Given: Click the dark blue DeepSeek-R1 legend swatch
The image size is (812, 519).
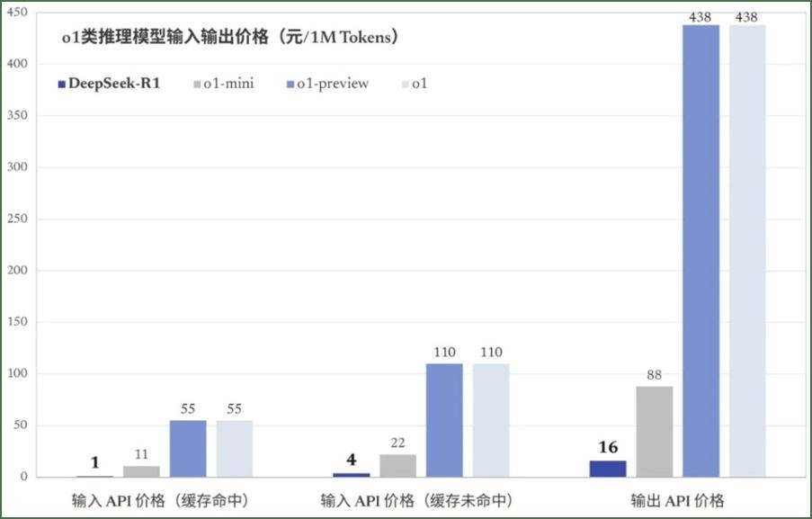Looking at the screenshot, I should coord(62,84).
